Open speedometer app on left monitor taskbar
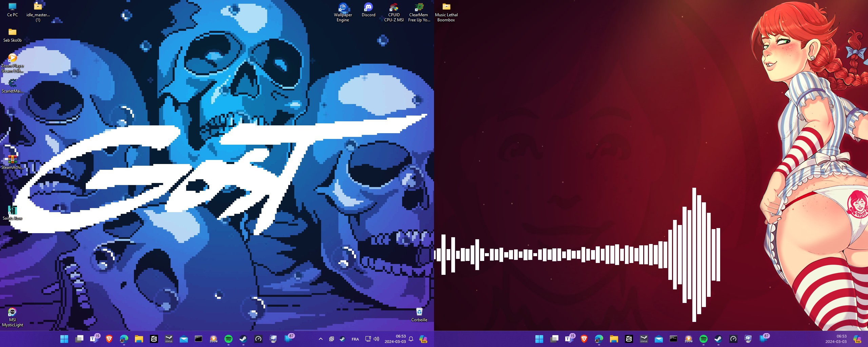Screen dimensions: 868x347 click(258, 339)
